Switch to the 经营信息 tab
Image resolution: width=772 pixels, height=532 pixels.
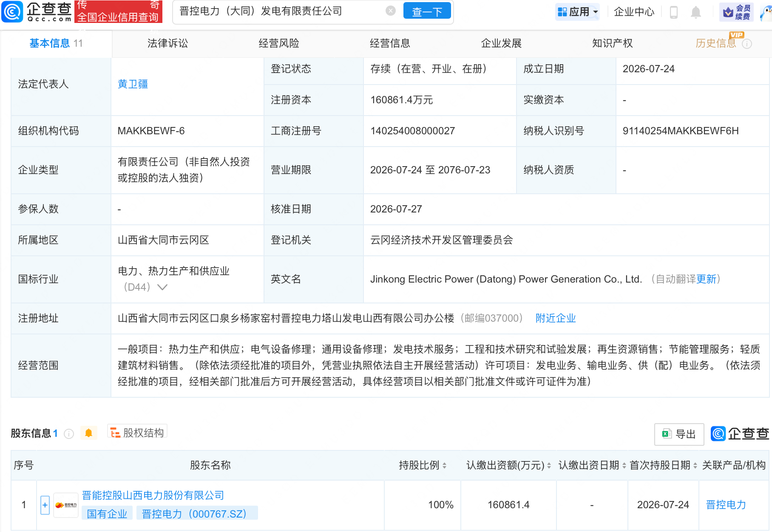[x=390, y=43]
